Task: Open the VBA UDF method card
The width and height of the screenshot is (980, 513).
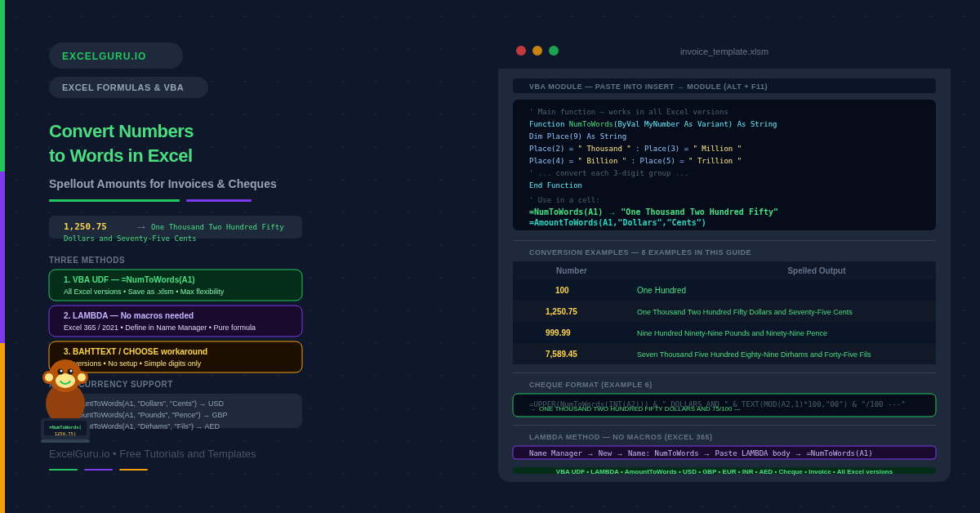Action: click(176, 285)
